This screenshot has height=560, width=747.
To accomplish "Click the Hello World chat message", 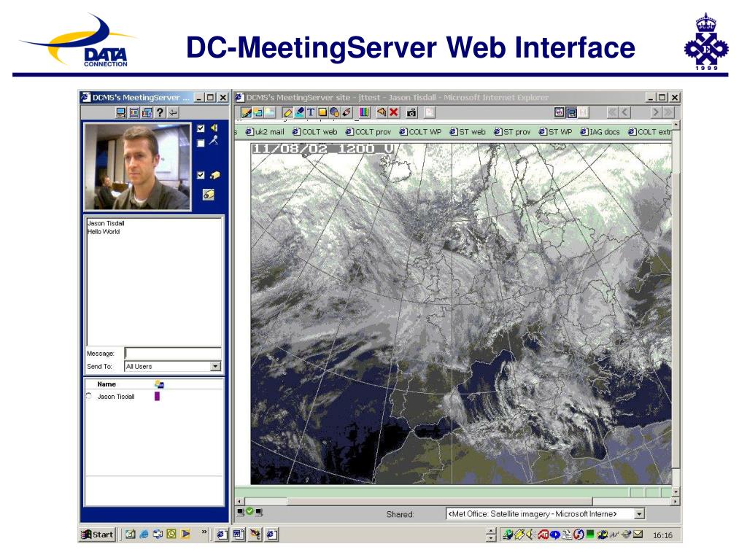I will (104, 231).
